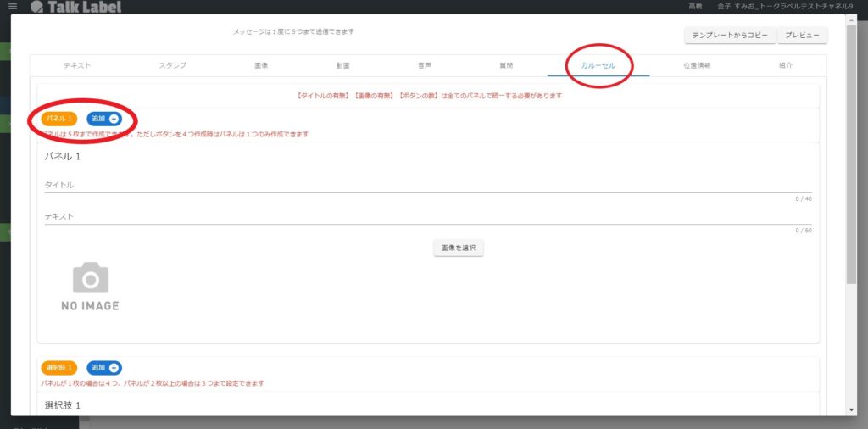Switch to the テキスト tab
Screen dimensions: 868x429
click(77, 65)
